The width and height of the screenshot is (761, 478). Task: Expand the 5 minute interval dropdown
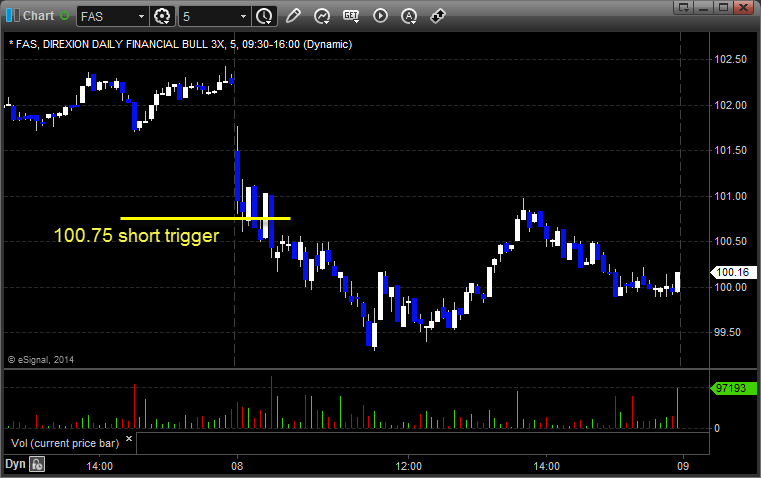coord(243,16)
